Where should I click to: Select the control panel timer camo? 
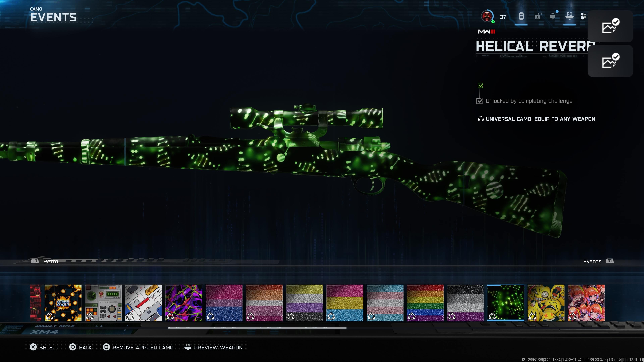coord(103,303)
